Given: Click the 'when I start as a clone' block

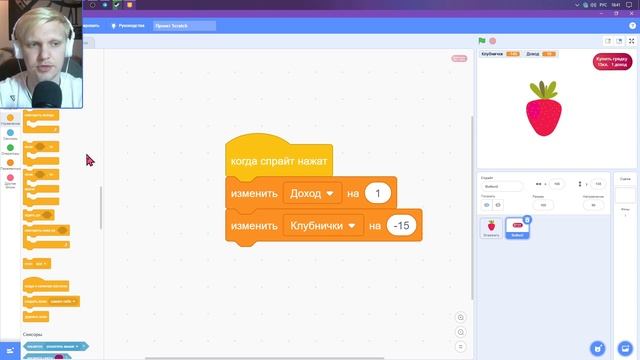Looking at the screenshot, I should [46, 284].
